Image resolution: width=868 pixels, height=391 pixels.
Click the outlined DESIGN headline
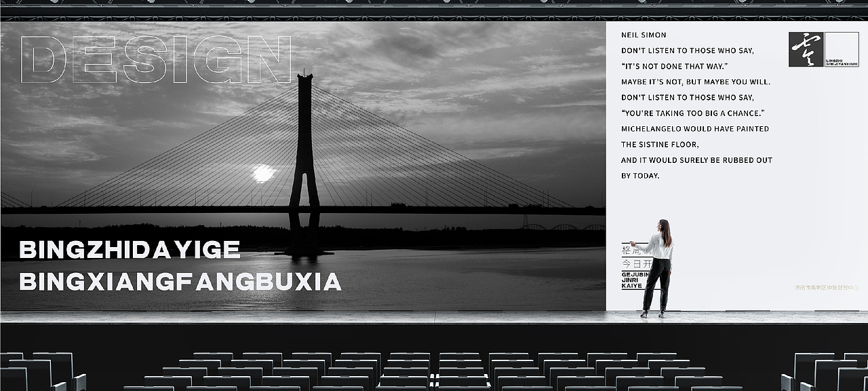[x=157, y=60]
